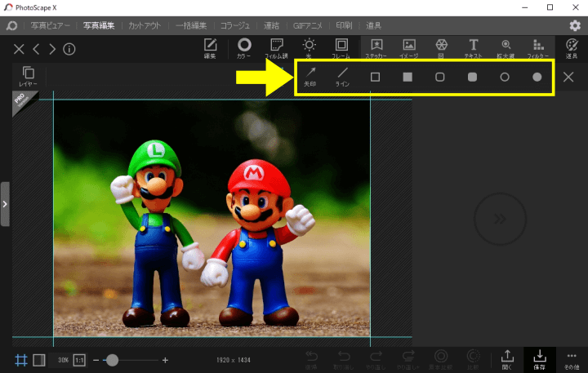Choose the outlined rectangle shape
The height and width of the screenshot is (373, 588).
(x=375, y=78)
